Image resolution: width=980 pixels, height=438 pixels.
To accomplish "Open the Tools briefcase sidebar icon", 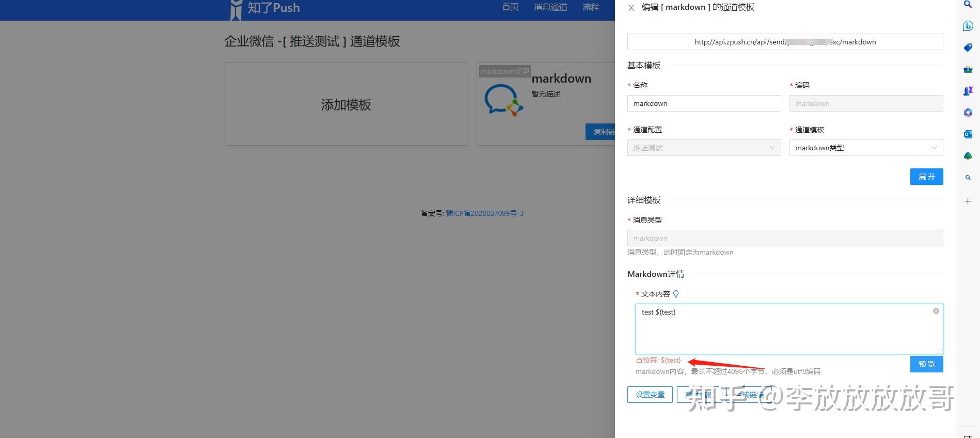I will (968, 69).
